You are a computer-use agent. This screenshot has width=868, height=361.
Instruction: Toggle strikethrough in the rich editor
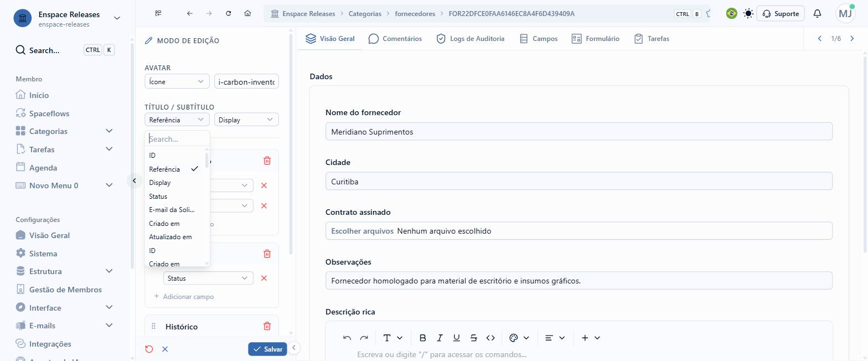[x=473, y=338]
